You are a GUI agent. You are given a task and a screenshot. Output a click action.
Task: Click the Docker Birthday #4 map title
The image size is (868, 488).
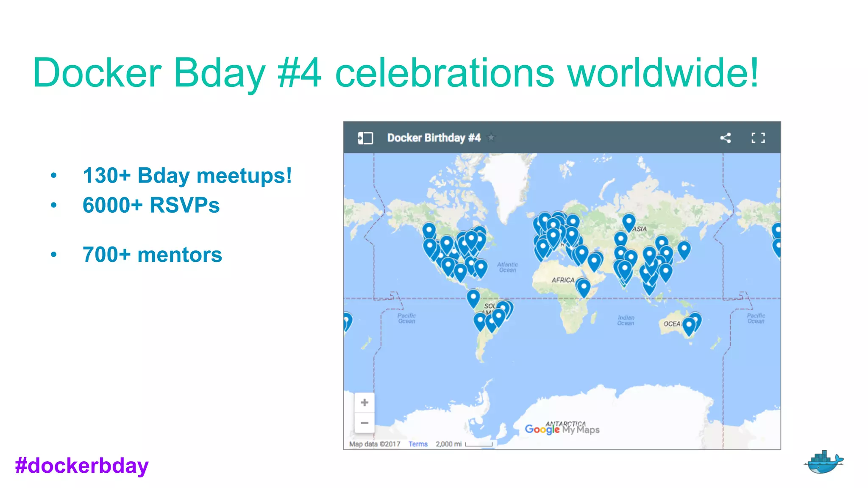(x=434, y=138)
